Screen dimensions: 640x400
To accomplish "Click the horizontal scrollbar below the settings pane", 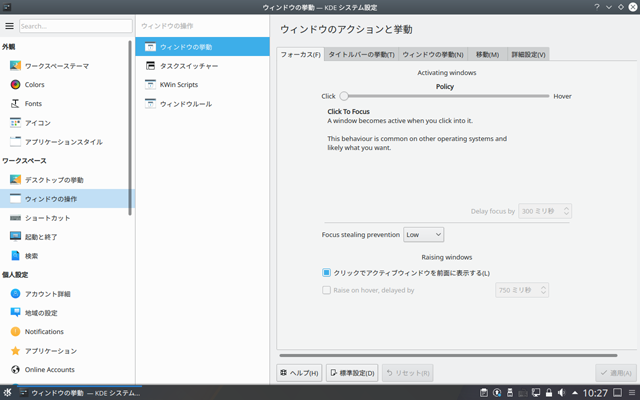I will coord(448,356).
